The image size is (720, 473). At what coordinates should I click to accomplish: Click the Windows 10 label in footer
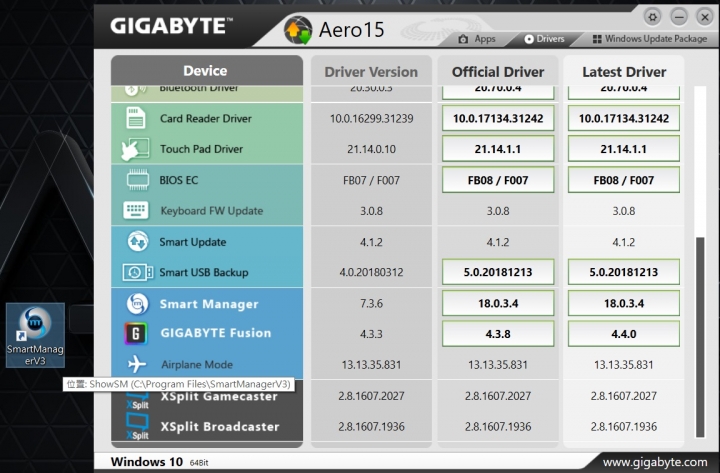click(146, 462)
